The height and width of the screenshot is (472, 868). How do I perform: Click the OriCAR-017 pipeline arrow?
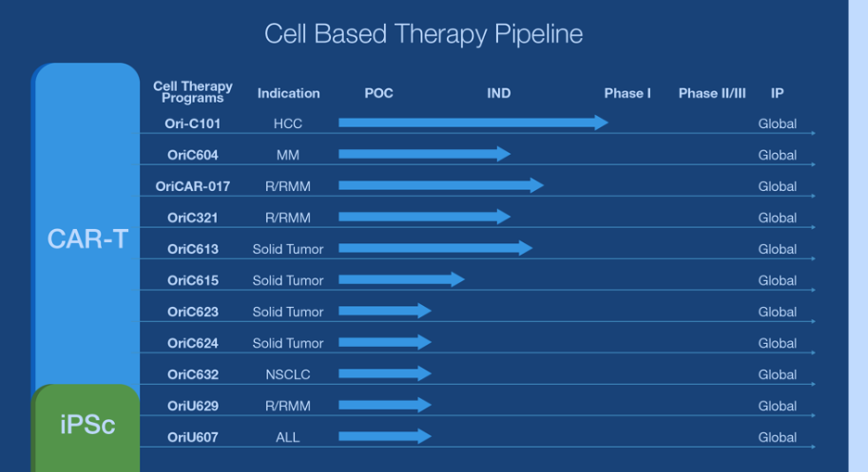tap(441, 185)
